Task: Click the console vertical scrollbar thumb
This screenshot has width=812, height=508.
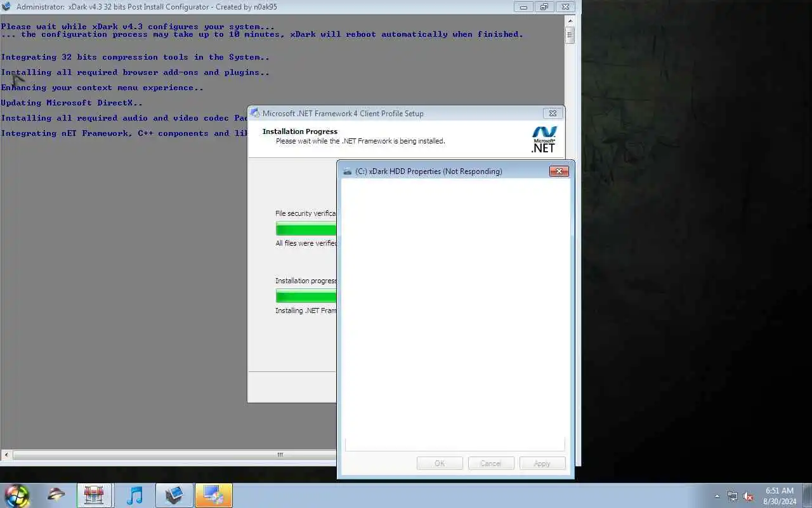Action: coord(570,35)
